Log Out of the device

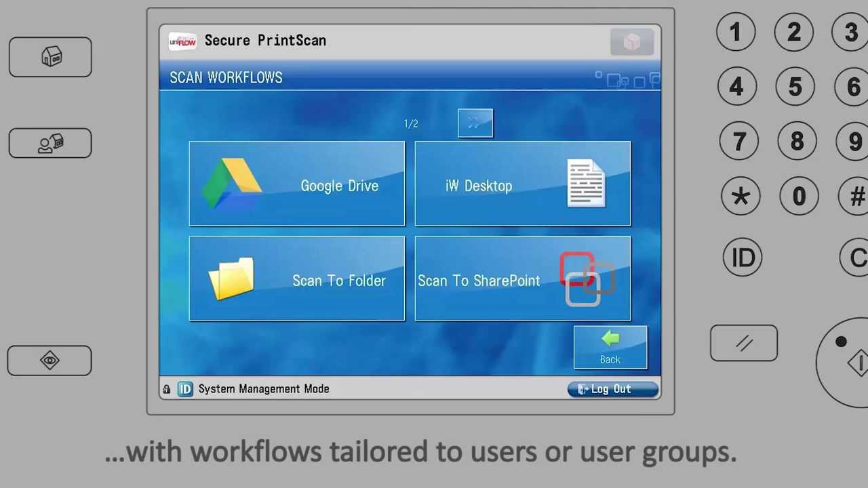tap(612, 389)
